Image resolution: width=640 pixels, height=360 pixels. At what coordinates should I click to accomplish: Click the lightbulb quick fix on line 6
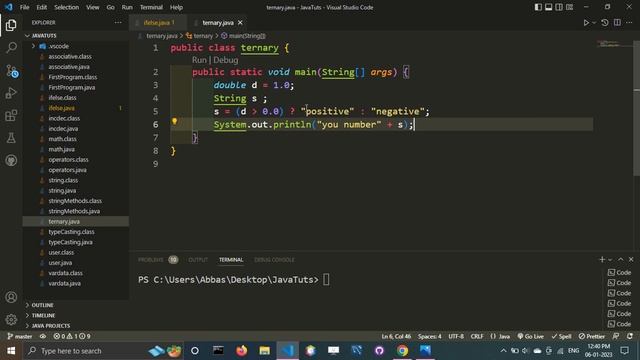174,121
